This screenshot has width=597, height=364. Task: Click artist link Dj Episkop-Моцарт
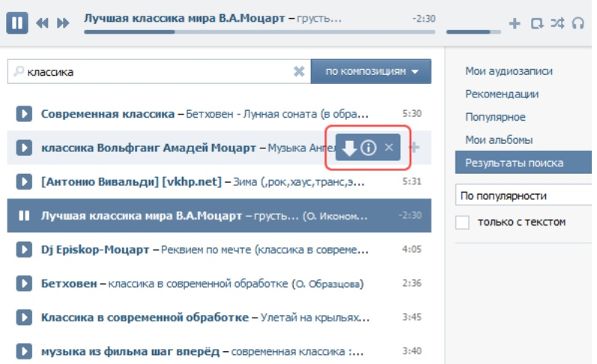95,249
